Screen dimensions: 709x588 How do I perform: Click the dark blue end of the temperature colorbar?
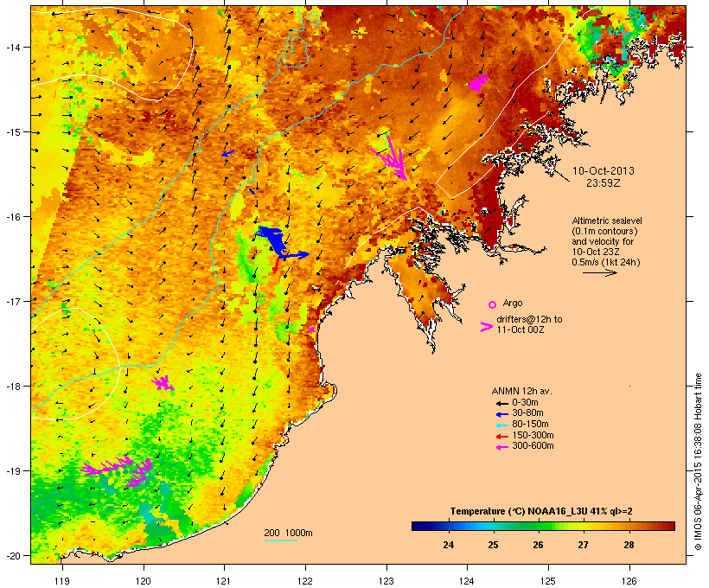point(420,526)
